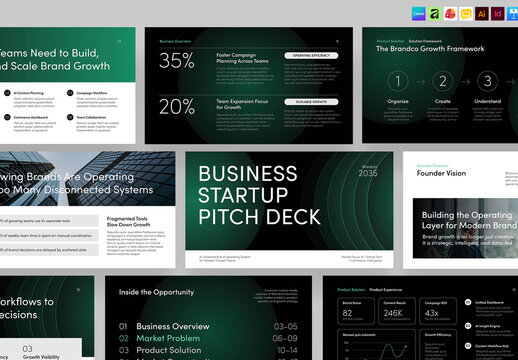Viewport: 518px width, 360px height.
Task: Click 'Fragmented Tools Slow Down Growth' heading
Action: [x=128, y=222]
